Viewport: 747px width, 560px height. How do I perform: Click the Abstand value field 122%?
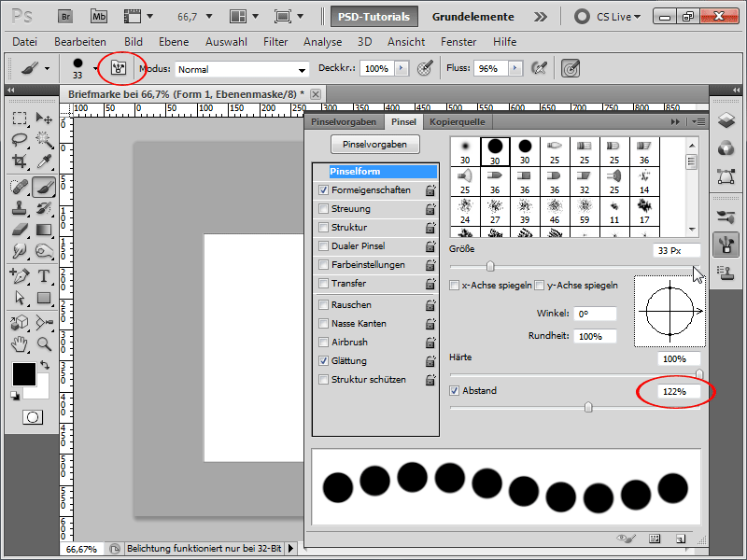(x=679, y=391)
